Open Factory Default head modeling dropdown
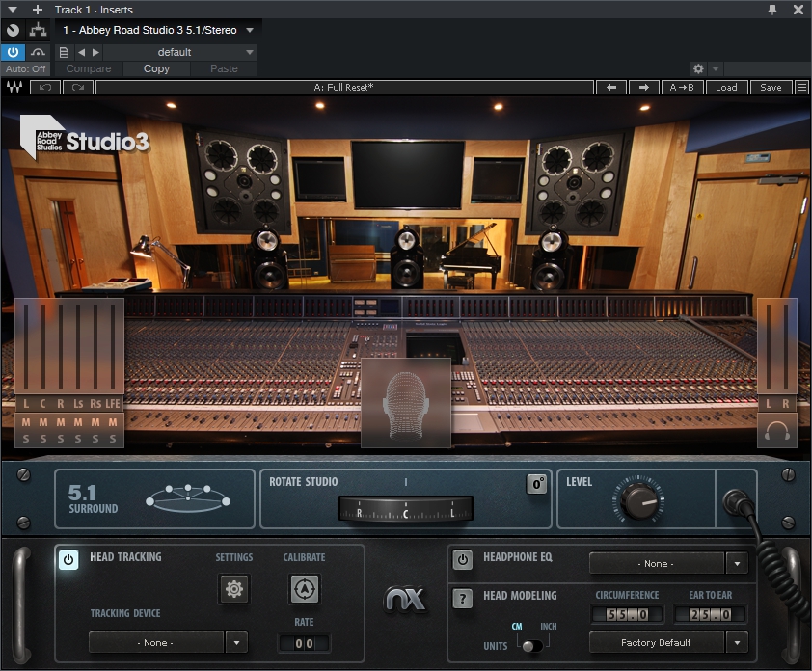 [x=737, y=642]
